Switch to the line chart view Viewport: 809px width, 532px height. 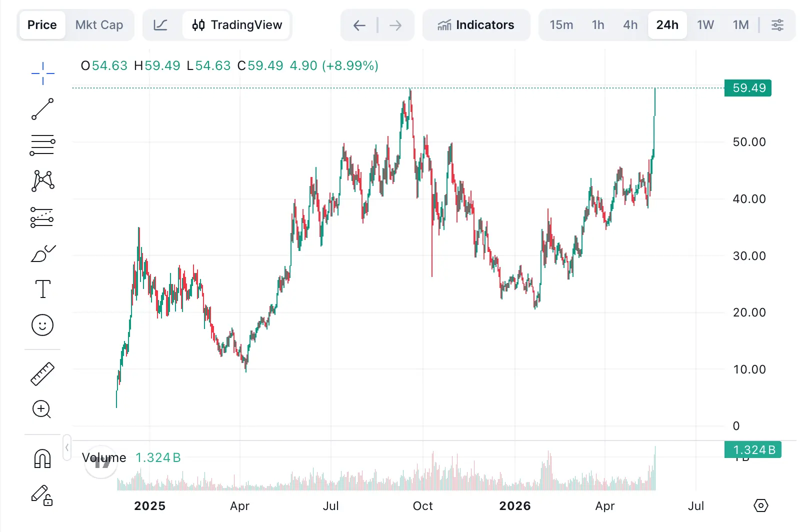160,25
